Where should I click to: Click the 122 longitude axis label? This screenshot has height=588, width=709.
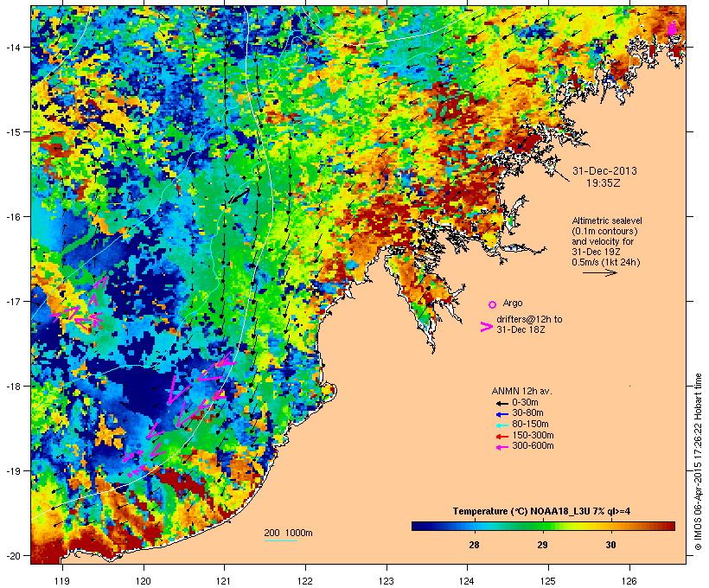click(305, 581)
